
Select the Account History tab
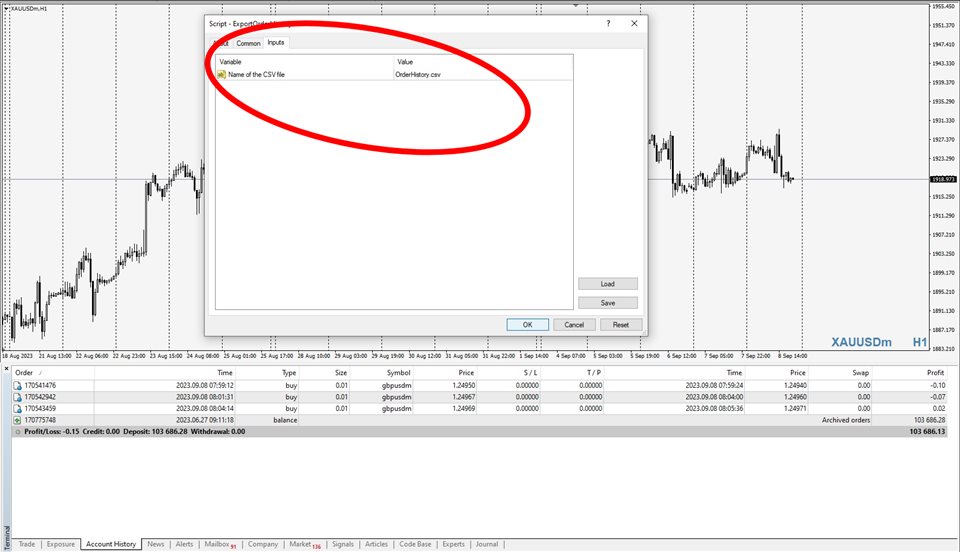click(x=111, y=544)
